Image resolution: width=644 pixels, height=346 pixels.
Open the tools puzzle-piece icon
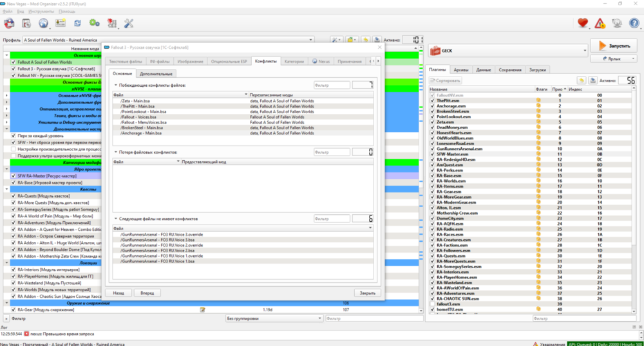[111, 23]
